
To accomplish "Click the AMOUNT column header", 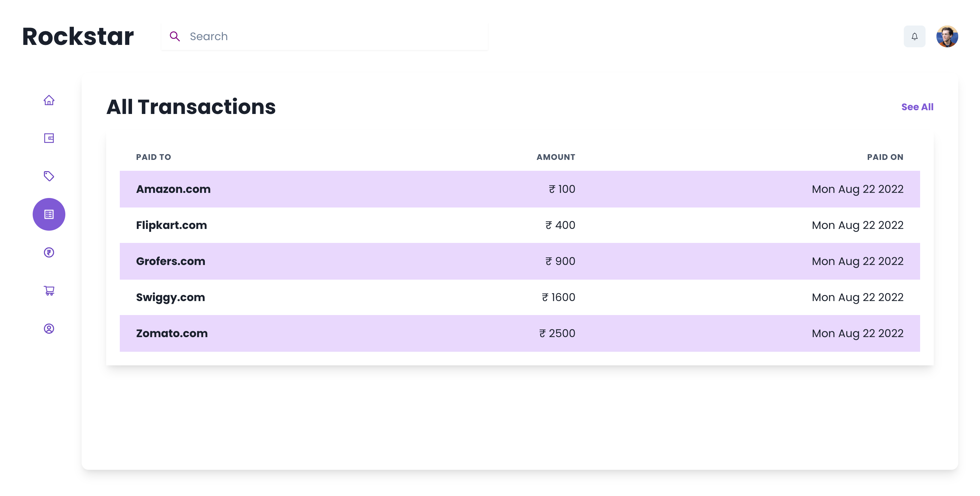I will (x=555, y=157).
